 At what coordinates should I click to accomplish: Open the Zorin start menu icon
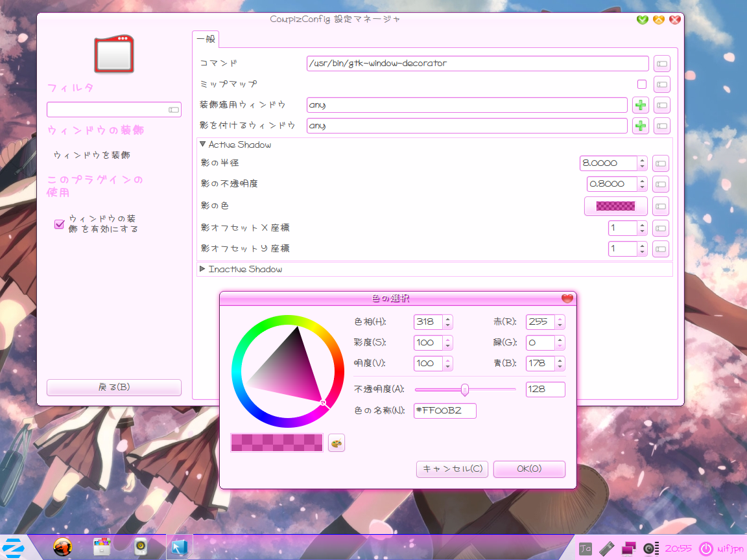point(13,548)
